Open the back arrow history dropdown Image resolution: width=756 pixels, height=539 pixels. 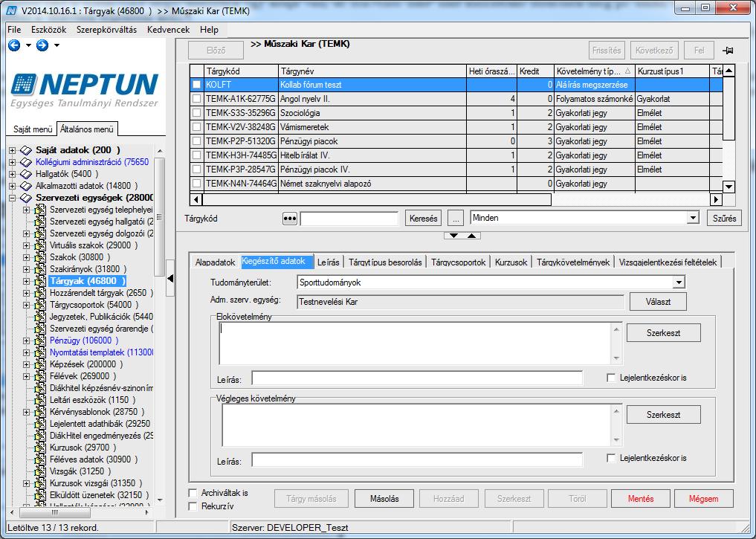(x=28, y=45)
